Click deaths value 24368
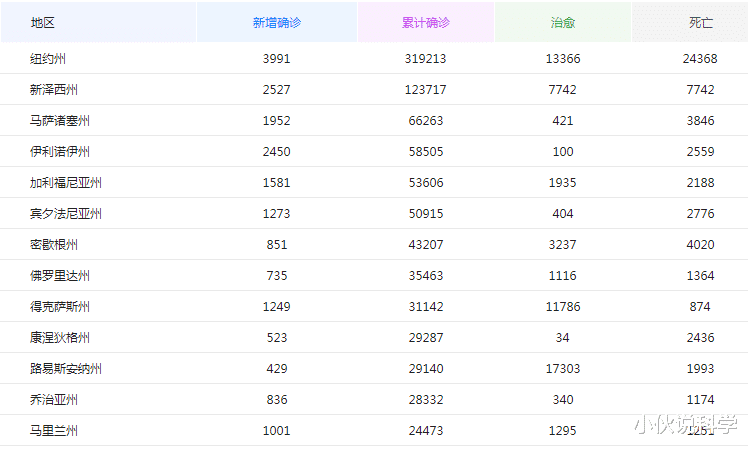 700,59
